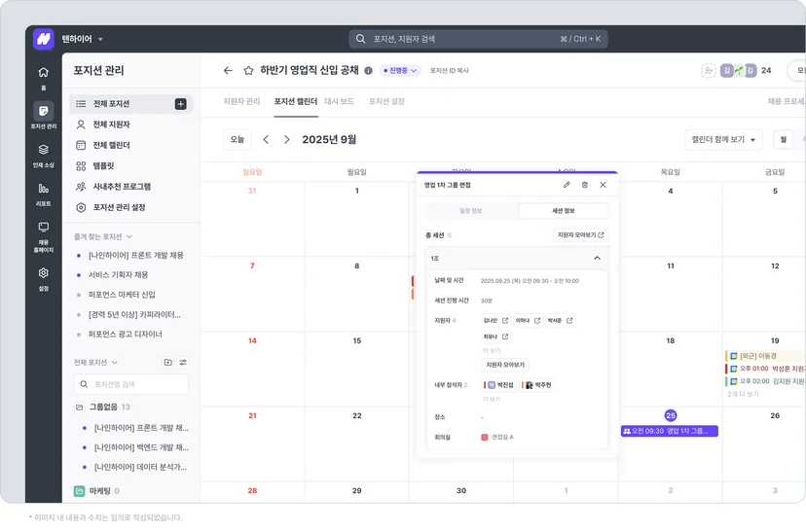Click the 포지션, 지원자 검색 field

point(479,39)
